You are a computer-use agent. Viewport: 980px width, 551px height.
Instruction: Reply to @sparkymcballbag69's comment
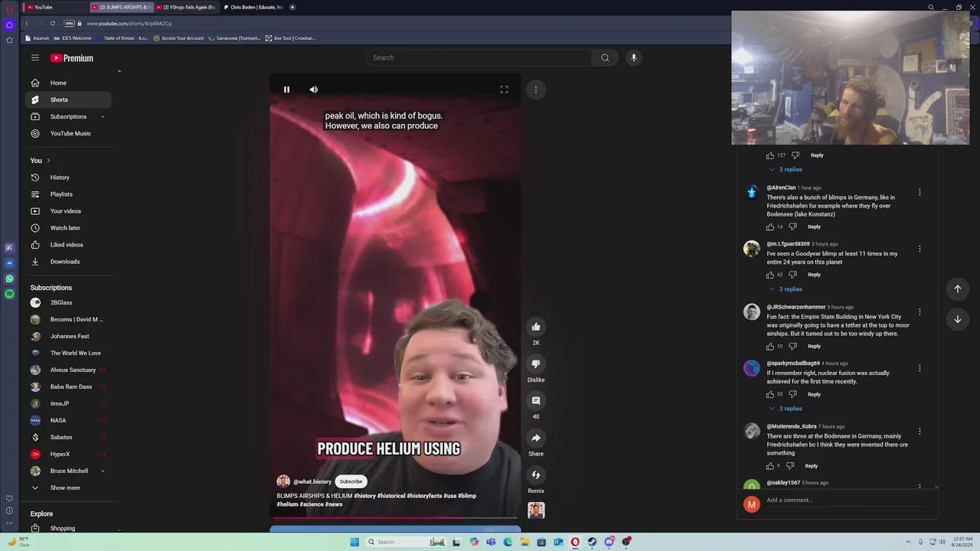[x=814, y=394]
